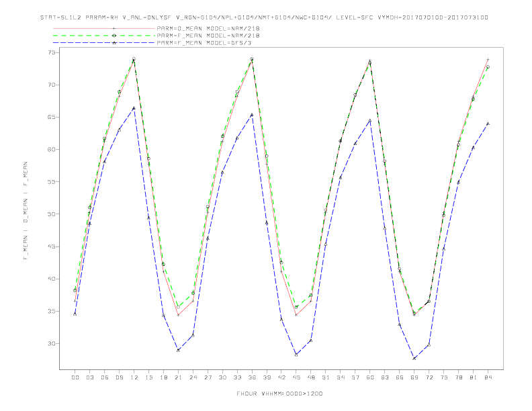
Task: Click the x-axis forecast hour label 39
Action: pos(267,377)
